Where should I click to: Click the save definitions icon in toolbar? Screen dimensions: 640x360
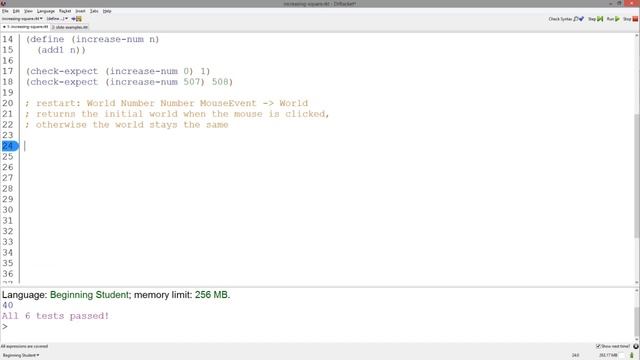[x=77, y=19]
